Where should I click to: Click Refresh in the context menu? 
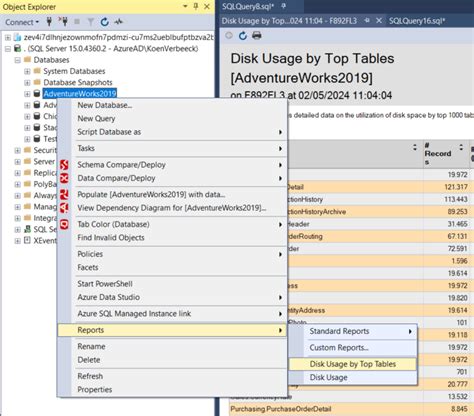172,376
